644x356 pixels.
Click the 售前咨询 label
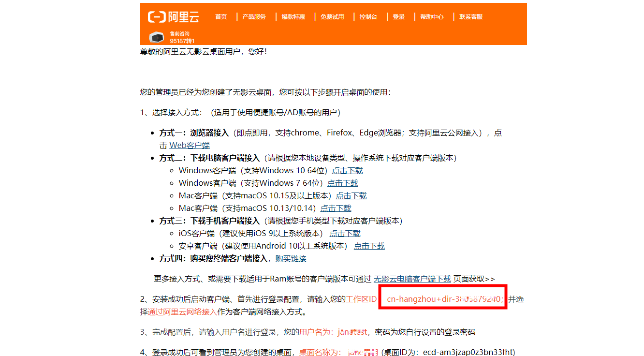tap(179, 34)
